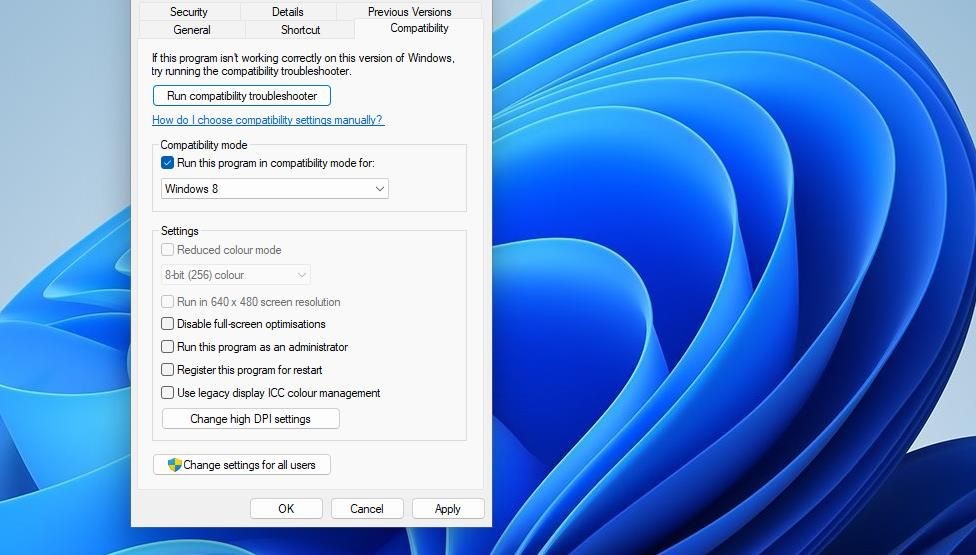Uncheck Run this program in compatibility mode
This screenshot has width=976, height=555.
point(167,163)
